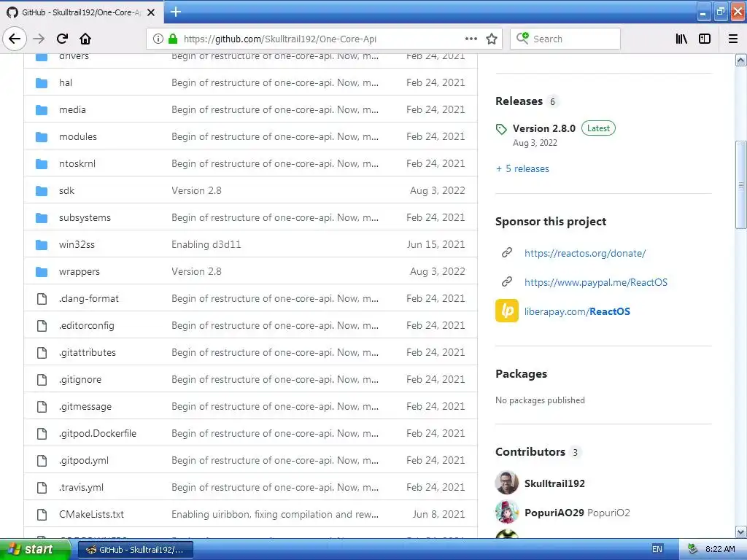Close the GitHub tab
The height and width of the screenshot is (560, 747).
(x=151, y=12)
